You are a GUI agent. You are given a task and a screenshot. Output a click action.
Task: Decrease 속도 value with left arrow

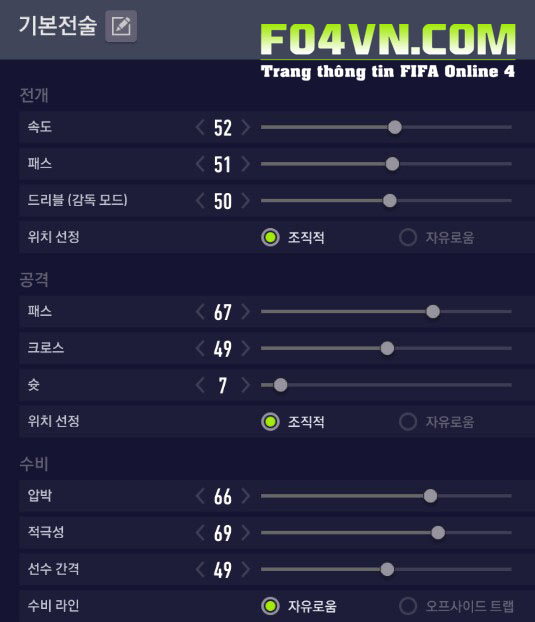tap(200, 127)
